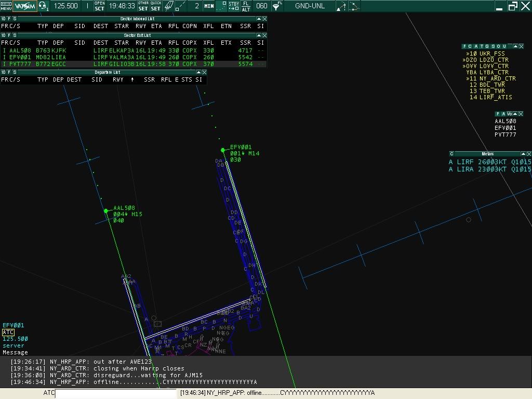
Task: Click the MIN toolbar button
Action: (x=209, y=6)
